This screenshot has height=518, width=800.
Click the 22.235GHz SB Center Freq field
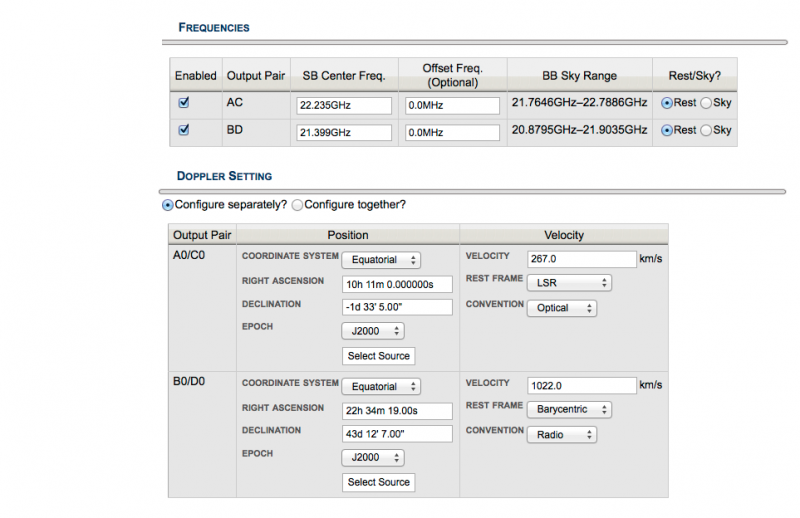(343, 105)
